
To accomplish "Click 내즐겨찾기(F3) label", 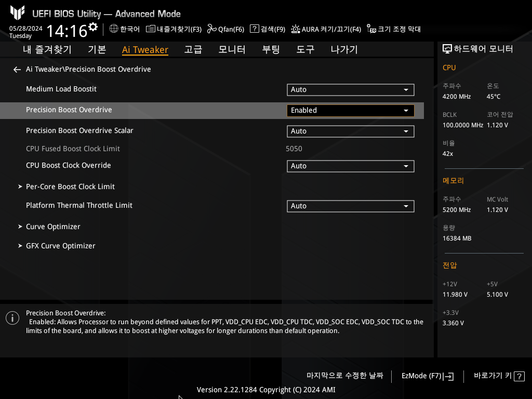I will coord(179,29).
